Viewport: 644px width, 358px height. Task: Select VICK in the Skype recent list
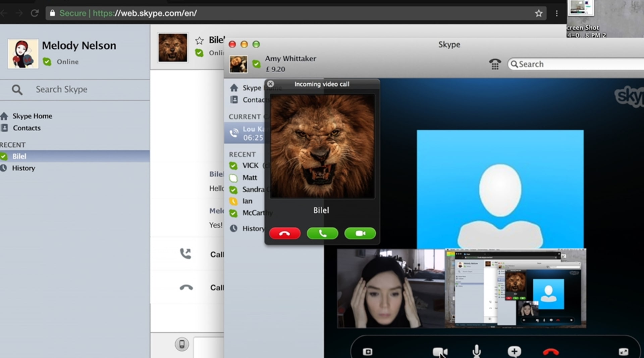(x=250, y=166)
